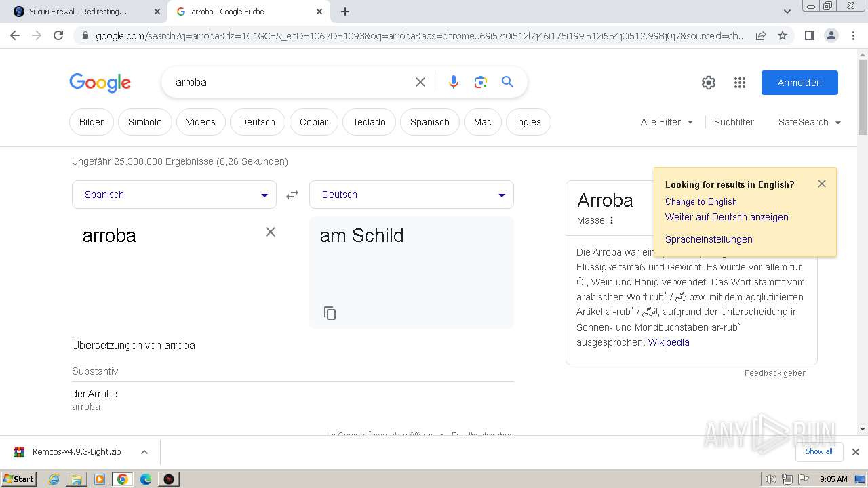Click the Chrome icon in the taskbar
Viewport: 868px width, 488px height.
(123, 479)
